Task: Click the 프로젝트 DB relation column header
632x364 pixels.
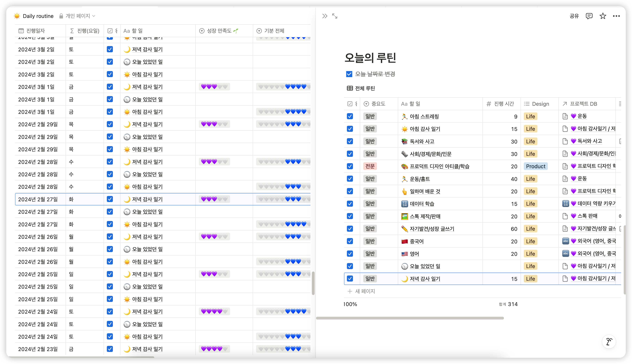Action: point(583,104)
